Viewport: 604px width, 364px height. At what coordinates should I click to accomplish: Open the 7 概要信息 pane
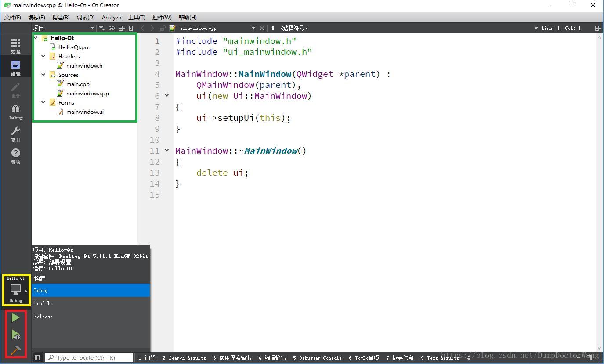[400, 358]
